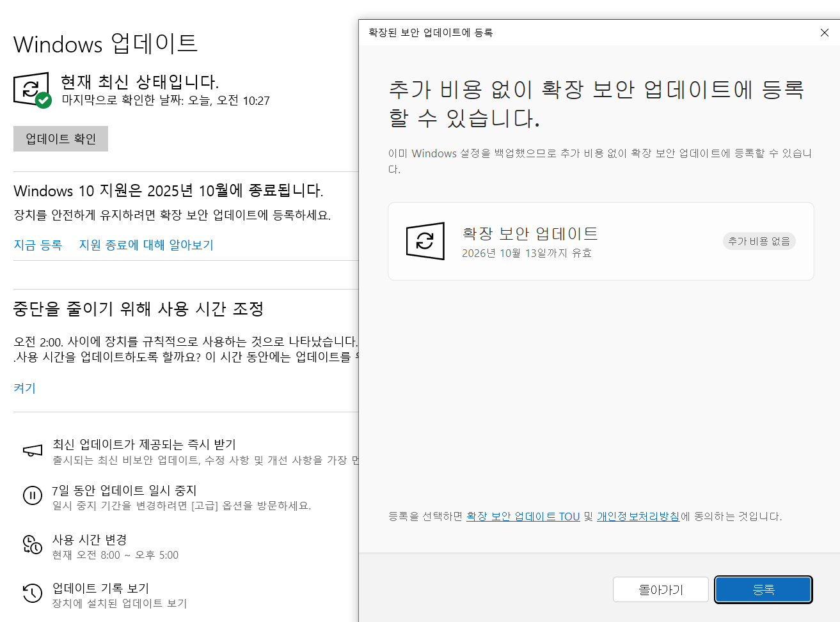Open the 확장 보안 업데이트 TOU link

click(x=523, y=517)
